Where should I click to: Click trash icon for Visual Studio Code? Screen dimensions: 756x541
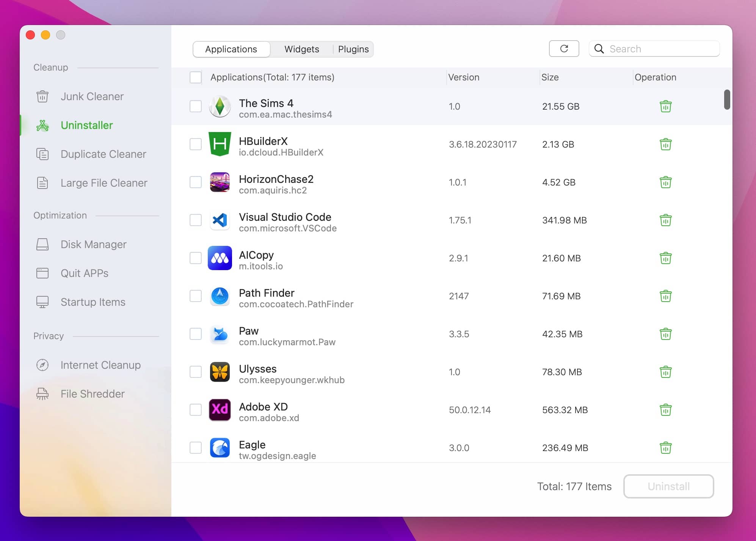point(665,220)
